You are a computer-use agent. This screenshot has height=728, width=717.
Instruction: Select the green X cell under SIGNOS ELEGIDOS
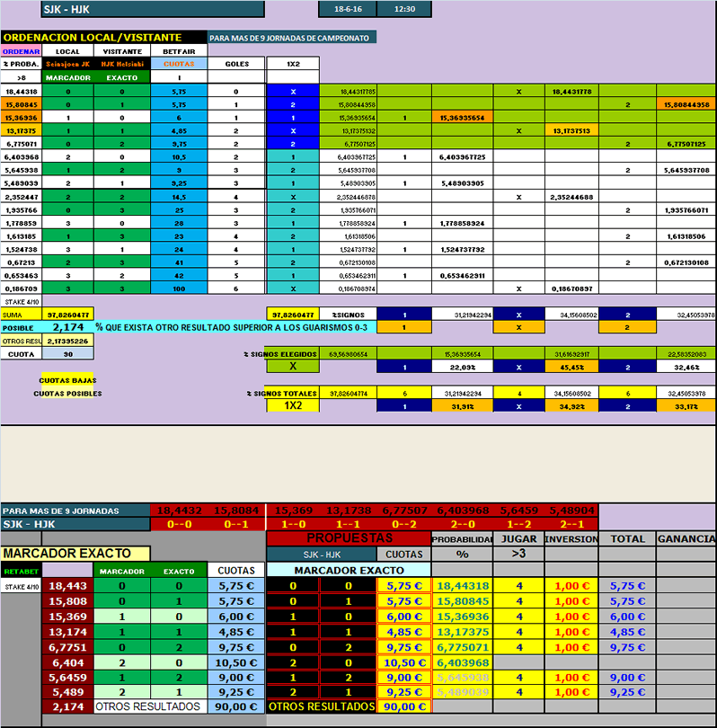(x=293, y=367)
